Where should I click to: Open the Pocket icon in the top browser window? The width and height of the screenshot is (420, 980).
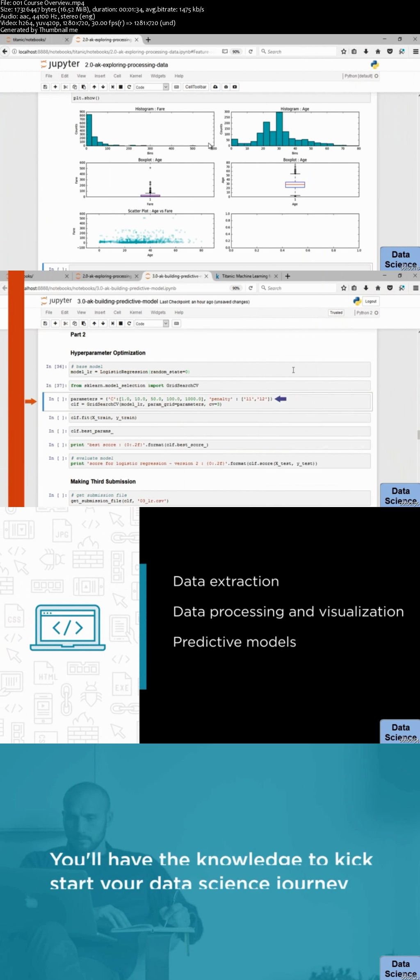click(x=390, y=51)
